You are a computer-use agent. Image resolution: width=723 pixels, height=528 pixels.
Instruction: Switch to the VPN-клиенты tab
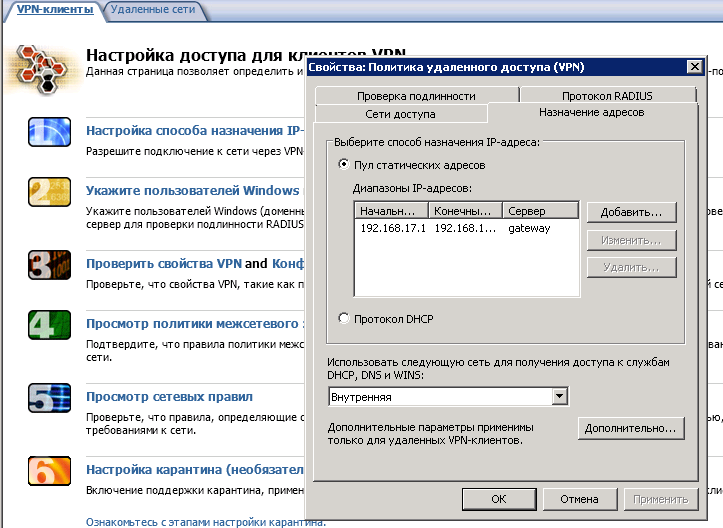tap(55, 9)
